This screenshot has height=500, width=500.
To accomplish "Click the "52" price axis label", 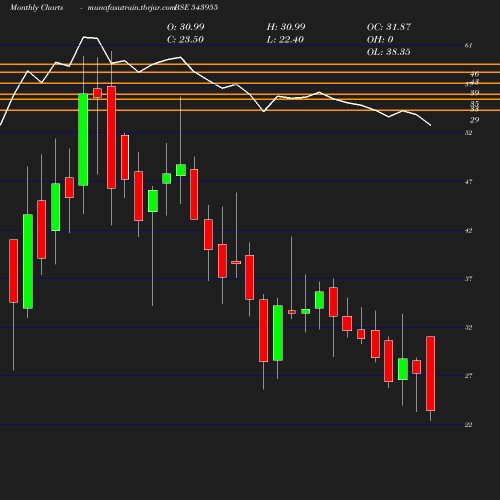I will (468, 133).
